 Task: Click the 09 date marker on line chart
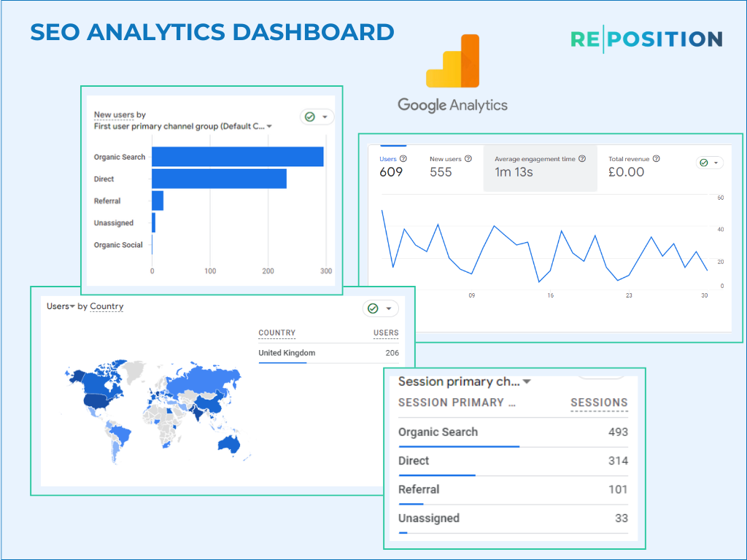click(472, 295)
